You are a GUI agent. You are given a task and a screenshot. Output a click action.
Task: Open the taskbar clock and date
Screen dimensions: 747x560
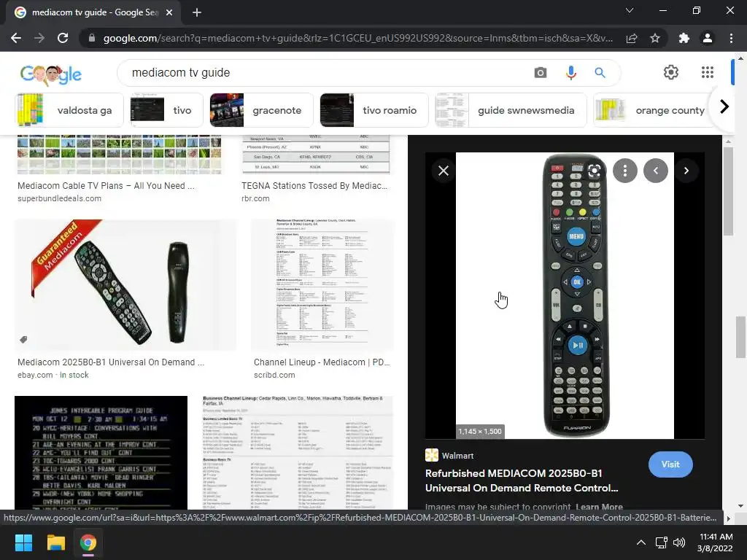click(x=715, y=542)
